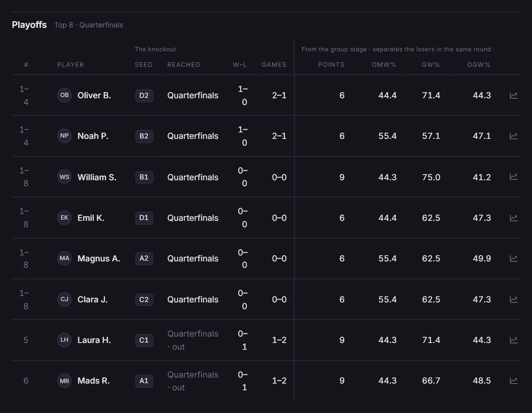
Task: Click the POINTS column header
Action: (331, 64)
